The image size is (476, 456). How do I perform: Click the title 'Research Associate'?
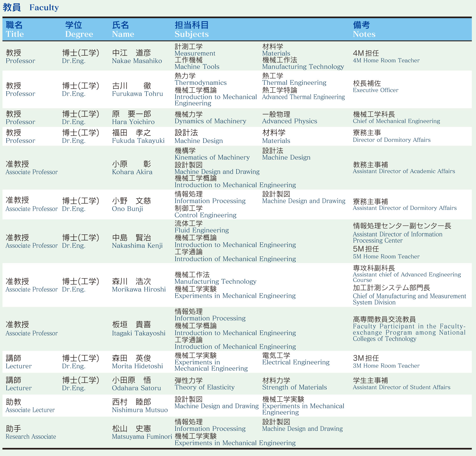coord(31,437)
